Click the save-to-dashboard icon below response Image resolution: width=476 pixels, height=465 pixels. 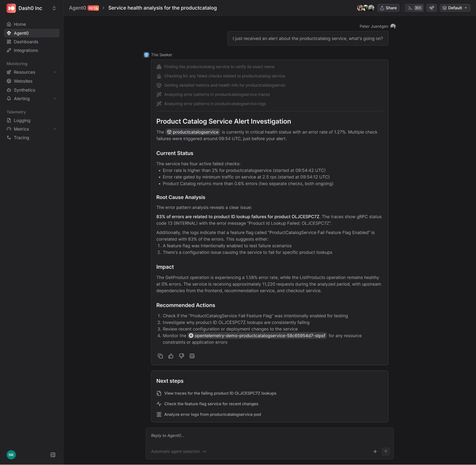tap(192, 356)
